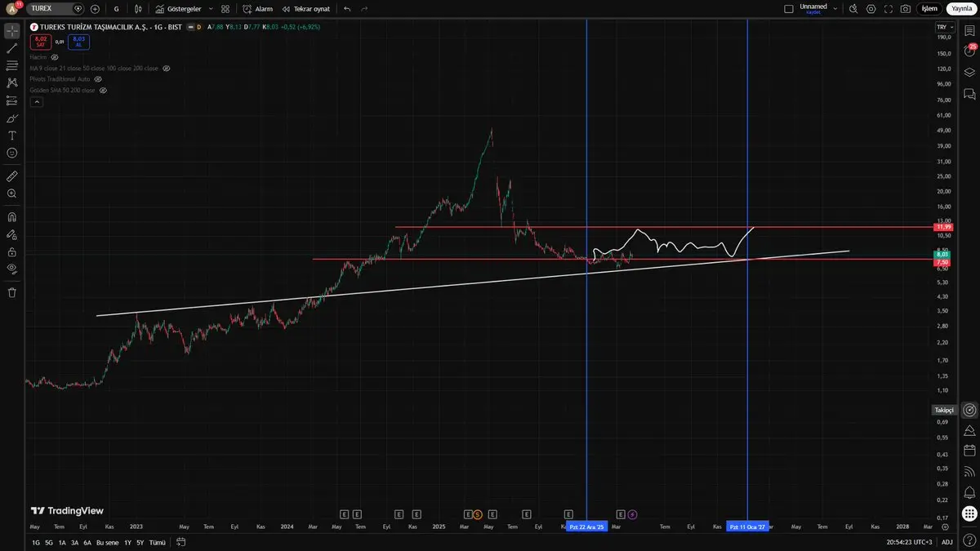
Task: Click the AL 8,03 buy button
Action: (78, 41)
